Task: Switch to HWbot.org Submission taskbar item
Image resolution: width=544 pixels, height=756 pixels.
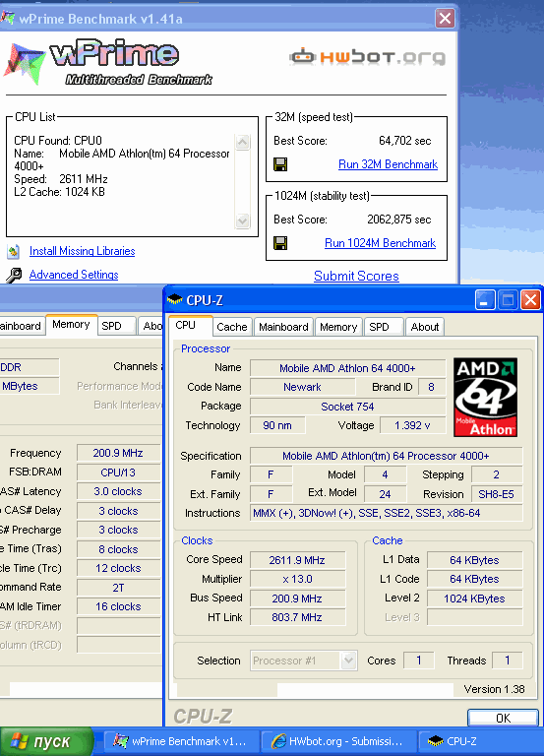Action: click(x=338, y=741)
